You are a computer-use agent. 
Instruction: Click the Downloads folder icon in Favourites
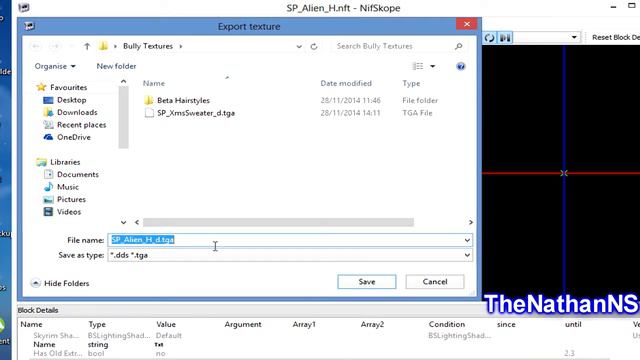coord(48,112)
